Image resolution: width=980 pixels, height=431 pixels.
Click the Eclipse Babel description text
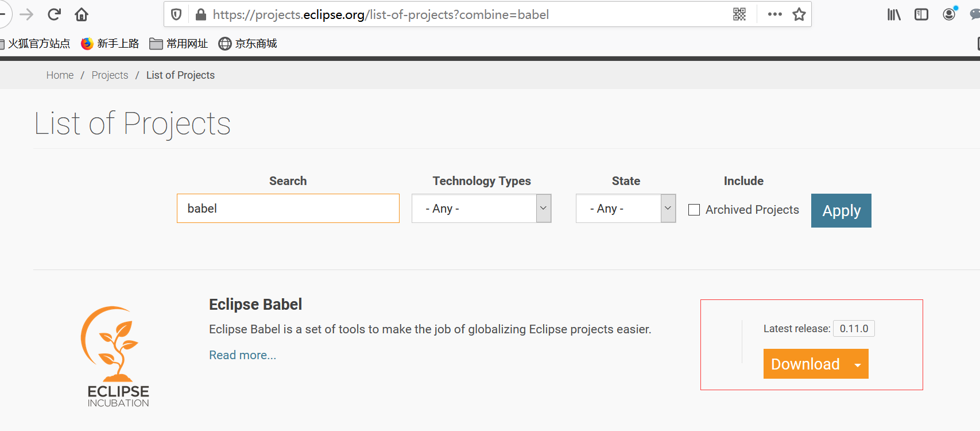click(x=430, y=329)
